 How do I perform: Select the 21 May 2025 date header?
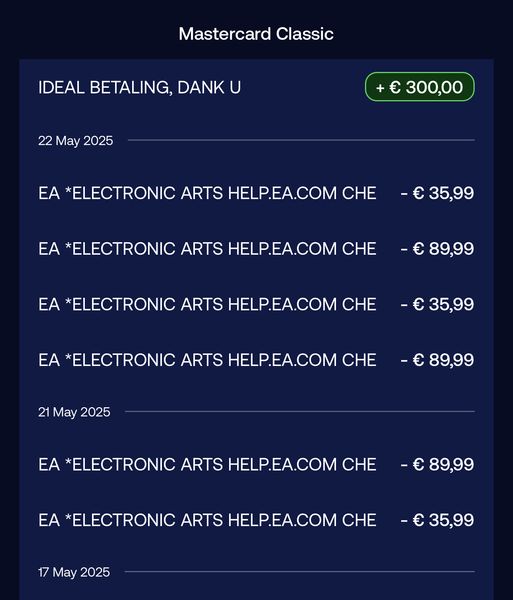tap(74, 412)
